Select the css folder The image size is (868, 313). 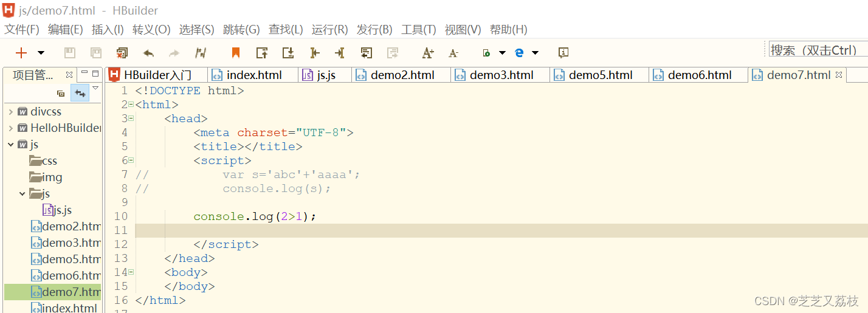44,161
